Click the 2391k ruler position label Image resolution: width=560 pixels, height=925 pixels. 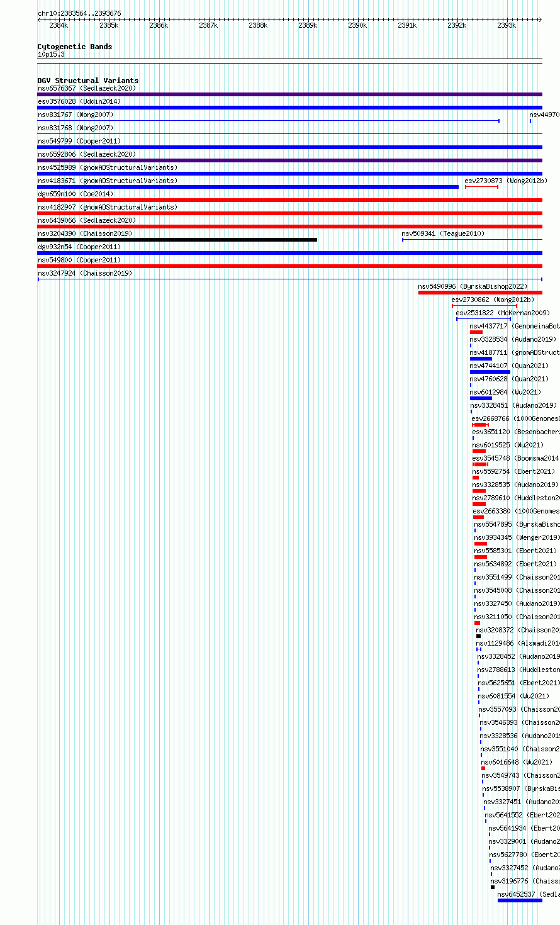(407, 25)
